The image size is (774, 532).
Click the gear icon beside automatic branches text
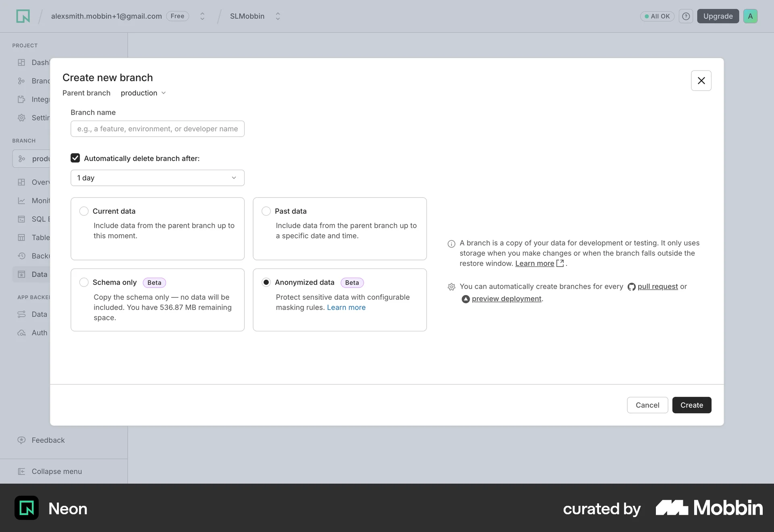(x=451, y=287)
